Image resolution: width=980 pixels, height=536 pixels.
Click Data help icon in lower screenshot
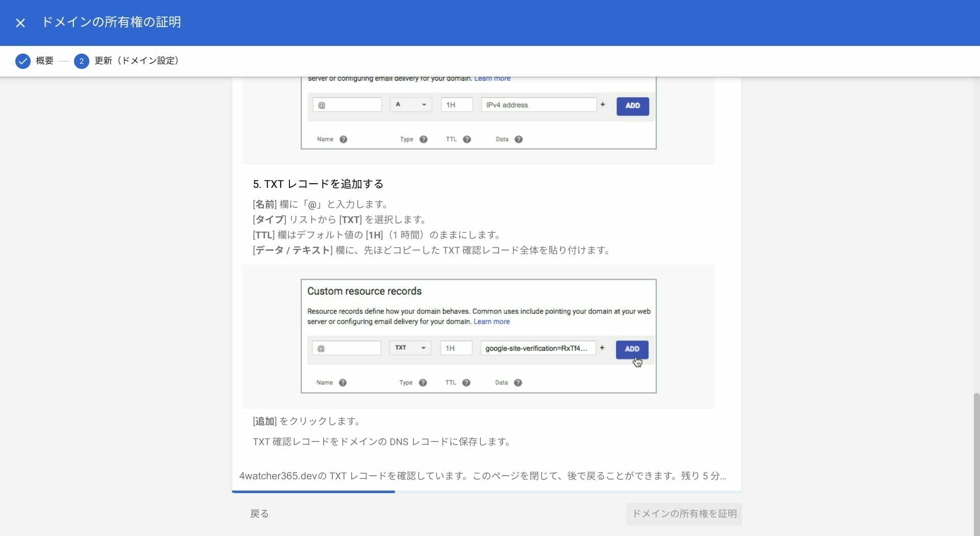[x=518, y=383]
